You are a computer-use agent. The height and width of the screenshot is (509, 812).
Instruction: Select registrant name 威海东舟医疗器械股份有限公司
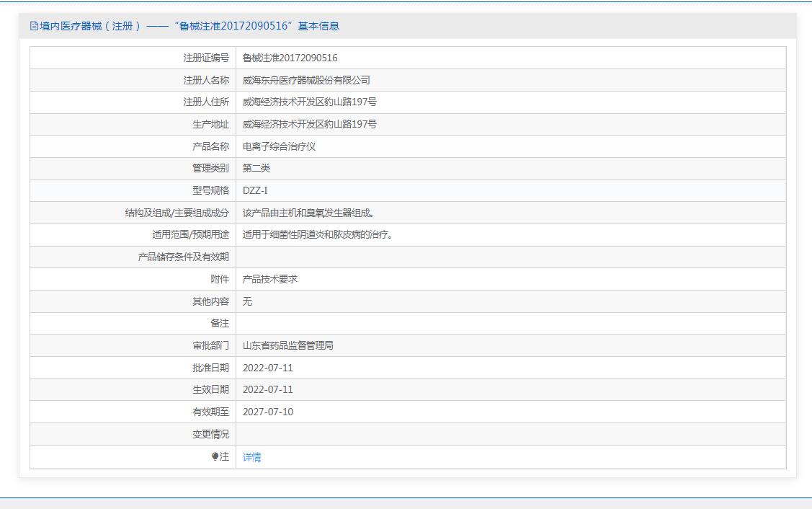click(306, 80)
